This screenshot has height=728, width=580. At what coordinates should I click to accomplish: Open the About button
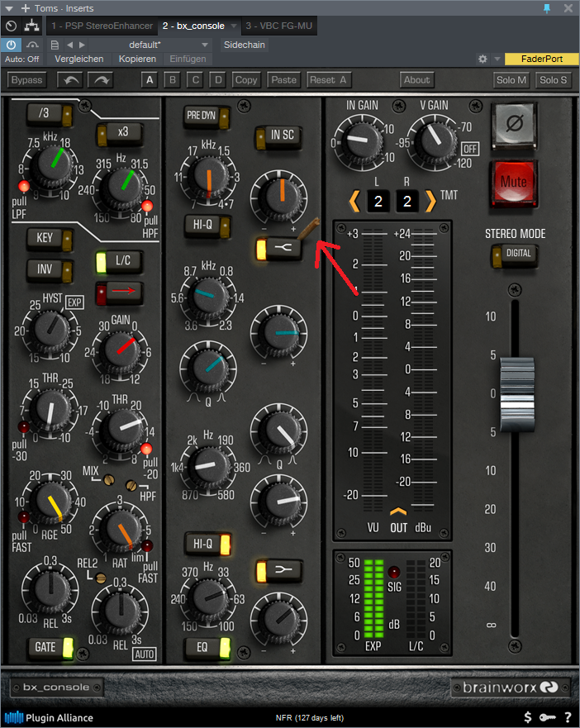coord(416,80)
